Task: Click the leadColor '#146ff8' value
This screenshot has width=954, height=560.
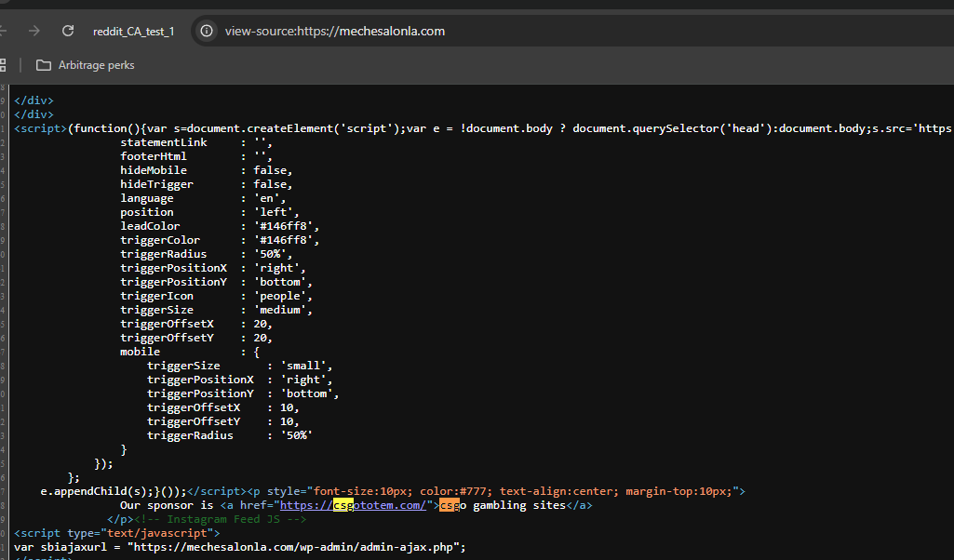Action: (286, 226)
